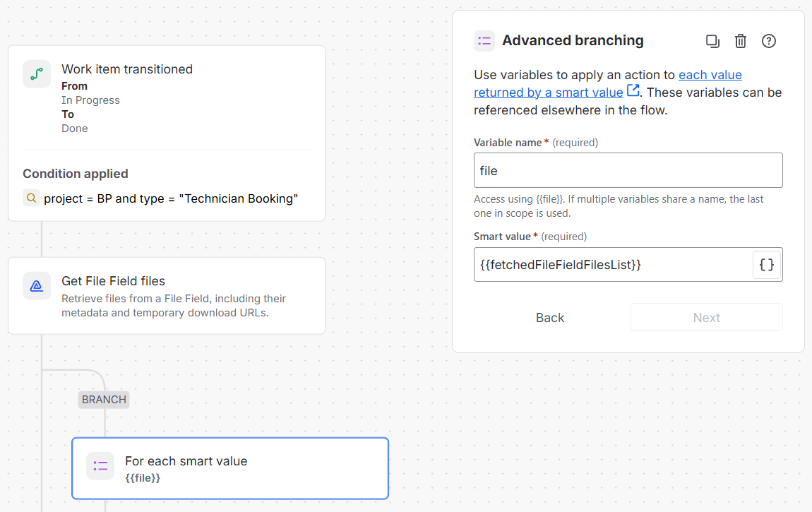
Task: Click the 'Condition applied' heading
Action: pyautogui.click(x=76, y=174)
